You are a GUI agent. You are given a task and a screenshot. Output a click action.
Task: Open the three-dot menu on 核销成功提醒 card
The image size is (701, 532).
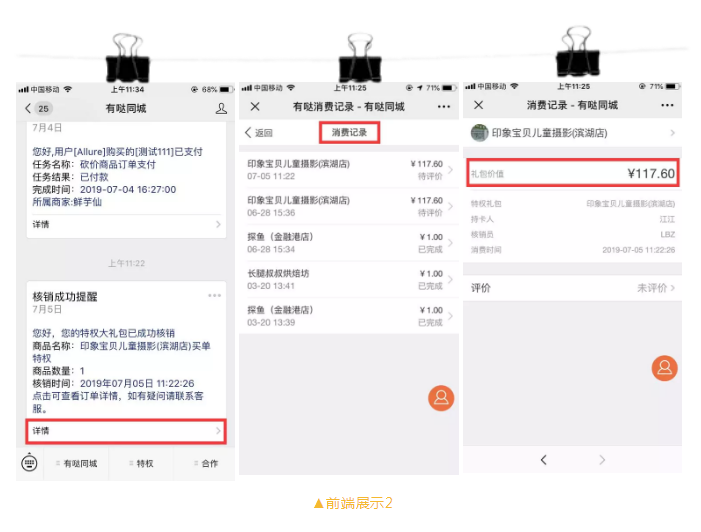click(215, 296)
